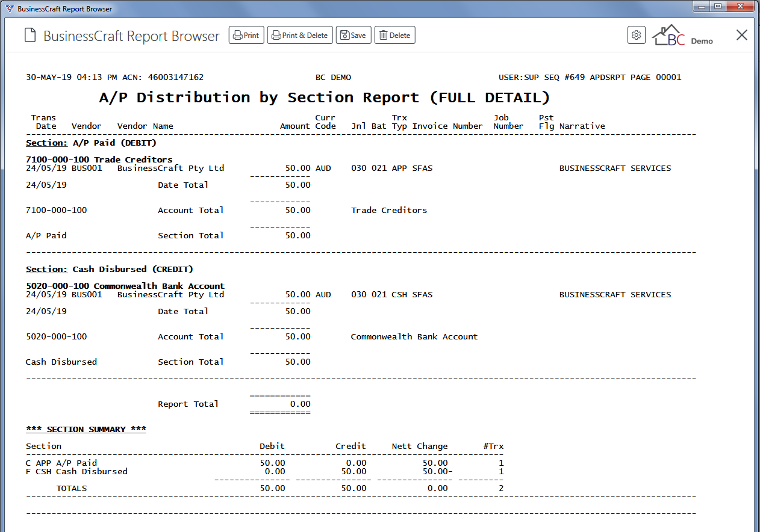Click '5020-000-100 Commonwealth Bank Account' account heading

point(125,286)
